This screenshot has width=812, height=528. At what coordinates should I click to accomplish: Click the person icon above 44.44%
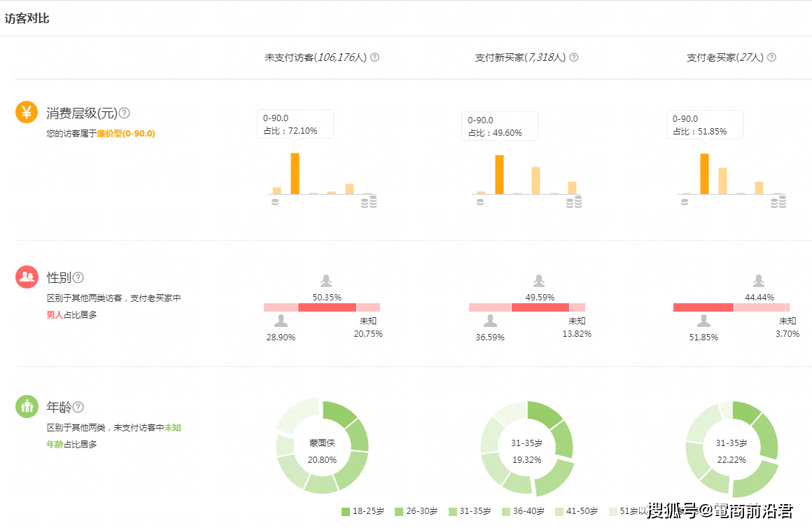(759, 281)
